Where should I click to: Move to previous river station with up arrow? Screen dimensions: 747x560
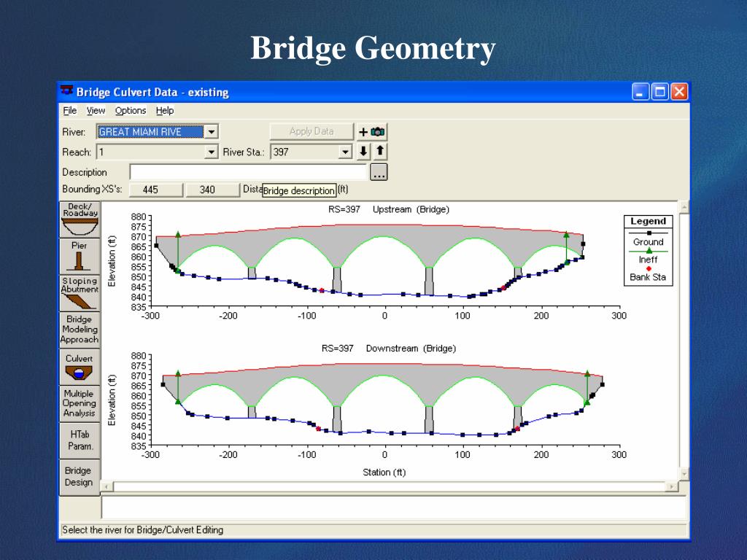380,152
